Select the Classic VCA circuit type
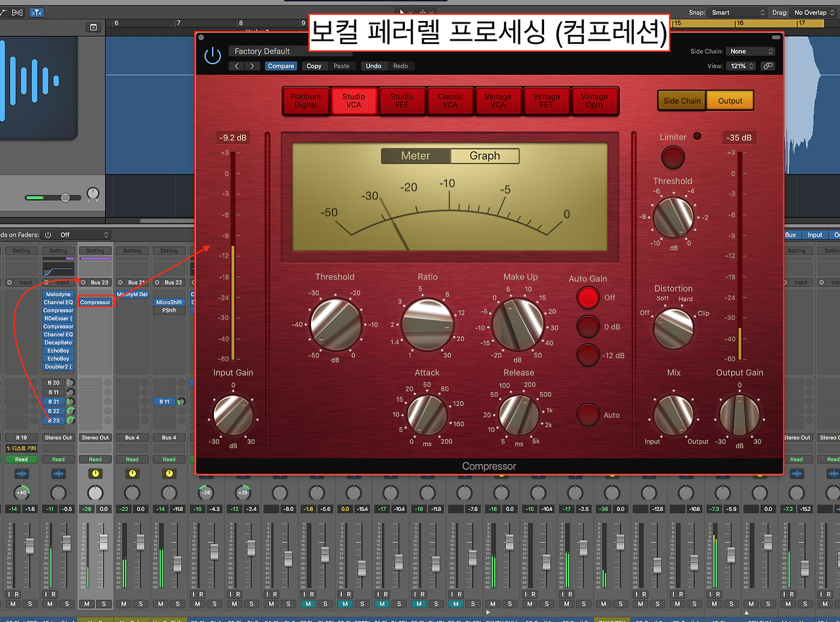The width and height of the screenshot is (840, 622). tap(450, 100)
